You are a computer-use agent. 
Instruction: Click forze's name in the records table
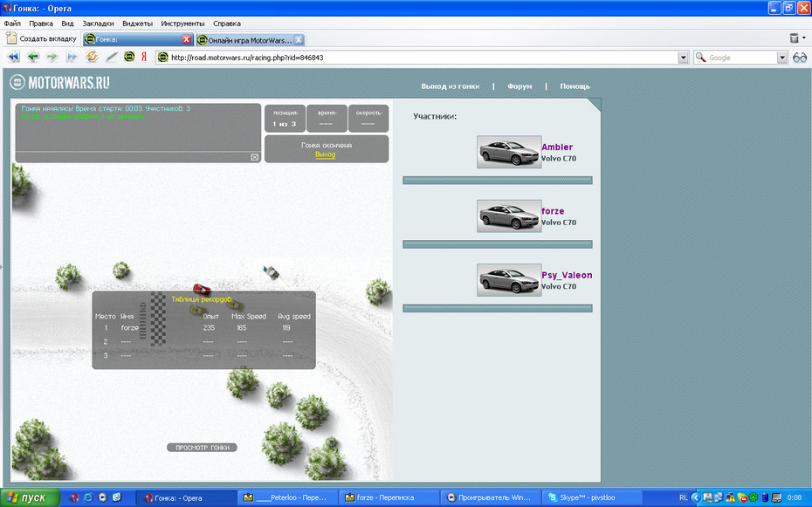(129, 328)
